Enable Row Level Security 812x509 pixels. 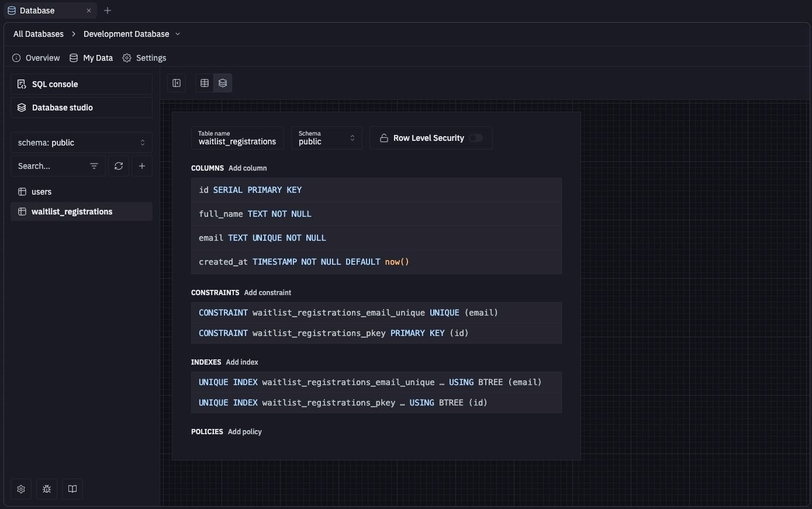(475, 137)
